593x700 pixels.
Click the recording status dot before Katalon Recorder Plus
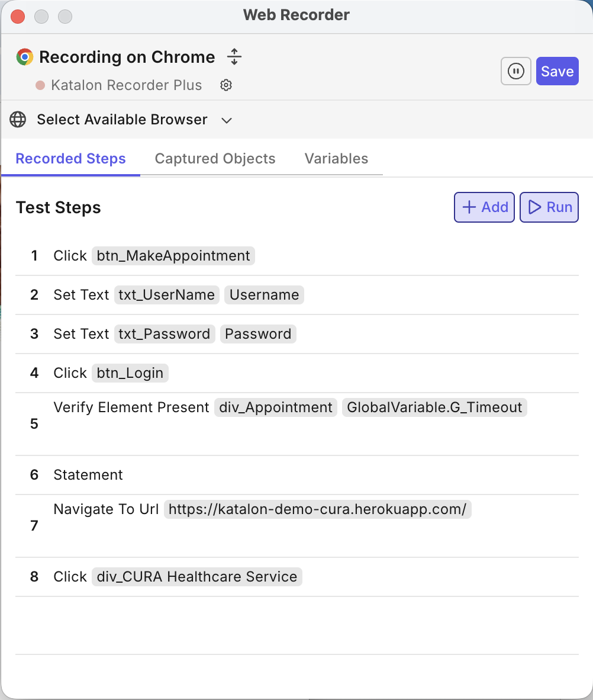pyautogui.click(x=40, y=85)
